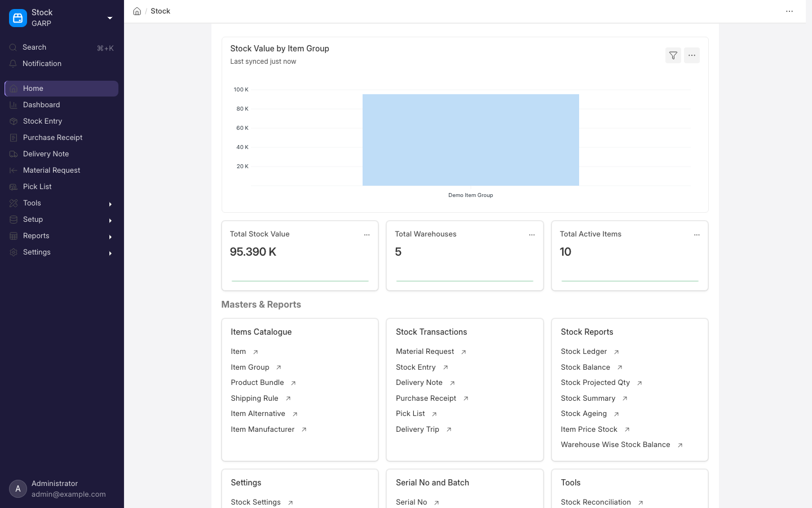The width and height of the screenshot is (812, 508).
Task: Click the Search field in sidebar
Action: [61, 47]
